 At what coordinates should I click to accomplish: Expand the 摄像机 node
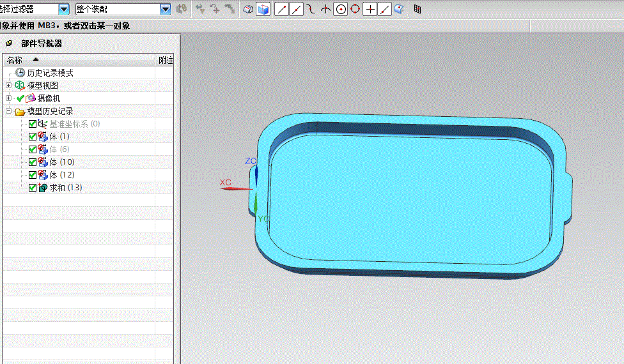pos(9,98)
